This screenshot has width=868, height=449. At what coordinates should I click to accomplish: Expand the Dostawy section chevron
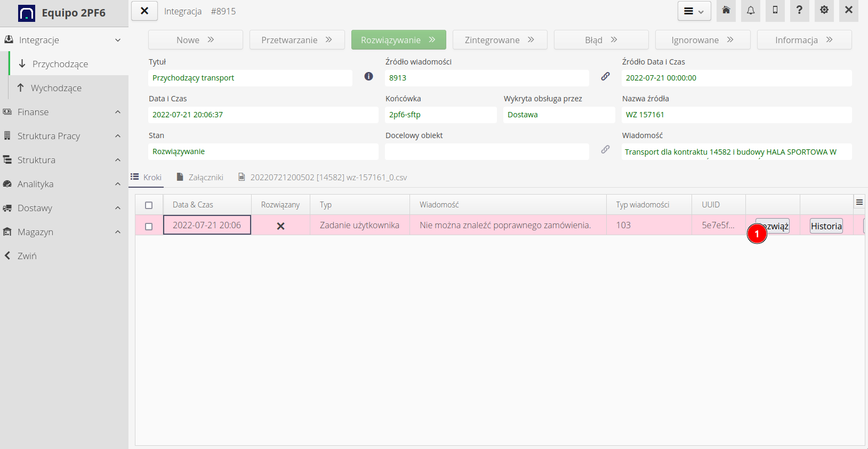click(x=118, y=208)
